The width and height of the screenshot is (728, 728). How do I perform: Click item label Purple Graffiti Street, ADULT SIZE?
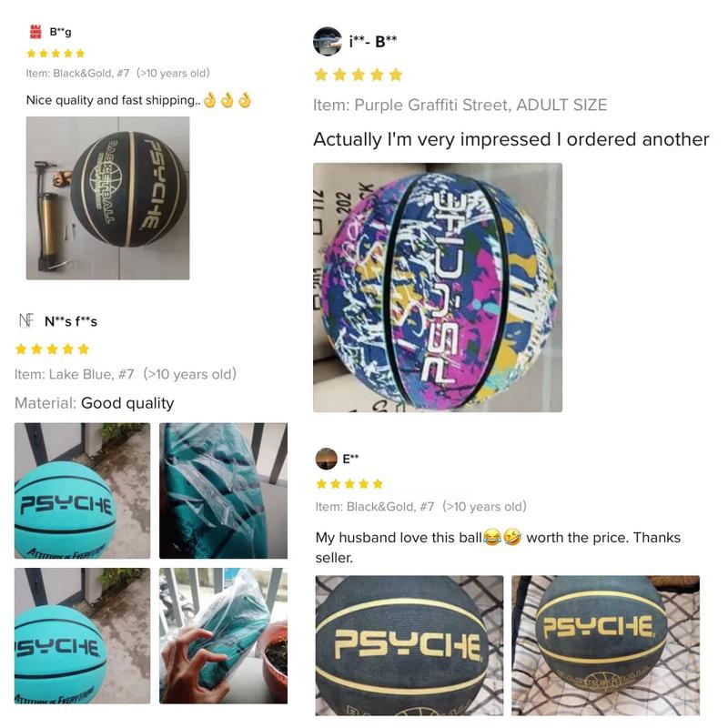pyautogui.click(x=480, y=105)
